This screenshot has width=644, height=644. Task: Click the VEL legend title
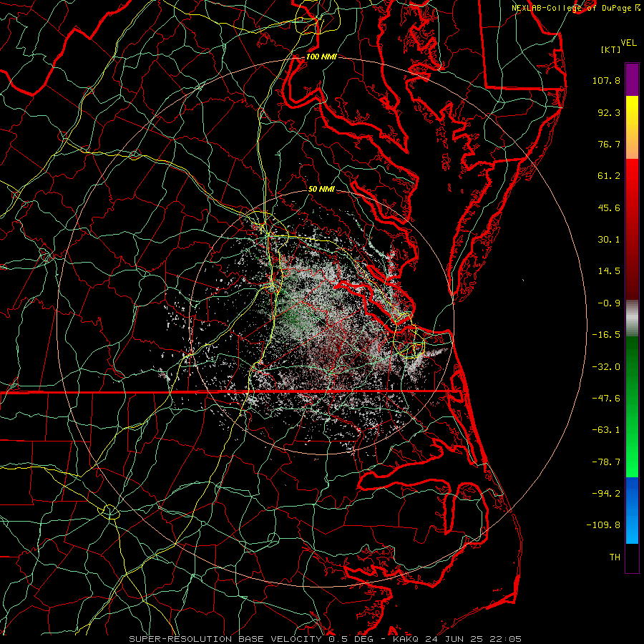[x=629, y=43]
